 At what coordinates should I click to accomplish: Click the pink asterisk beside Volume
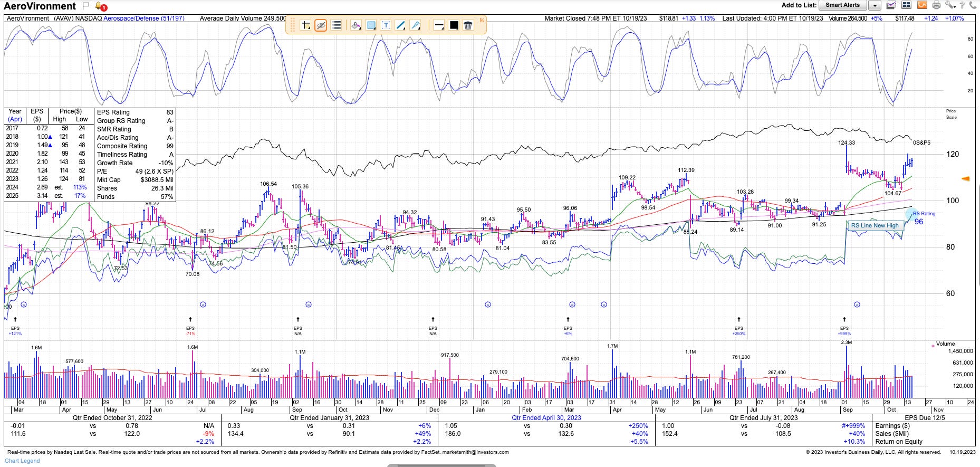tap(933, 347)
